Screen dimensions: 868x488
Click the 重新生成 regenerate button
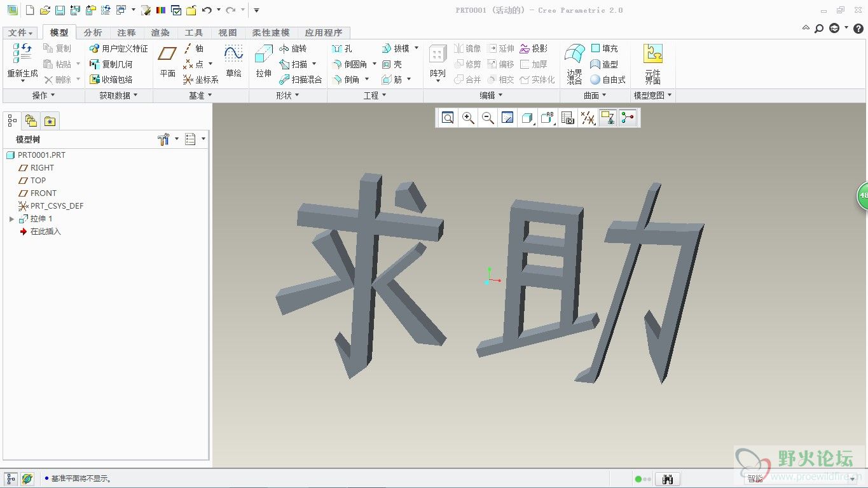point(22,63)
